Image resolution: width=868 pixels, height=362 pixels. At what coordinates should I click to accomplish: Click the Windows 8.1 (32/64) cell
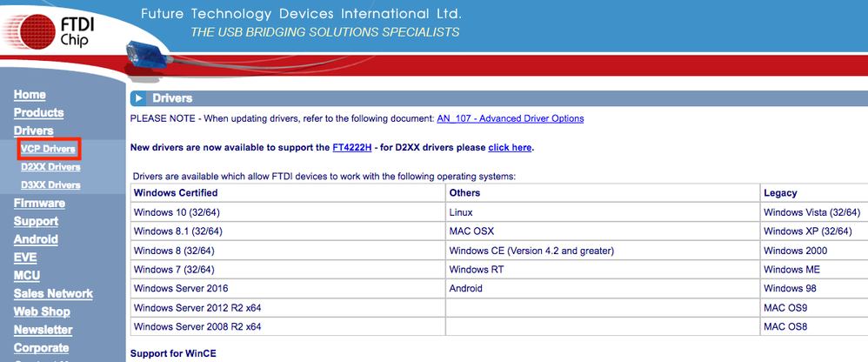288,231
